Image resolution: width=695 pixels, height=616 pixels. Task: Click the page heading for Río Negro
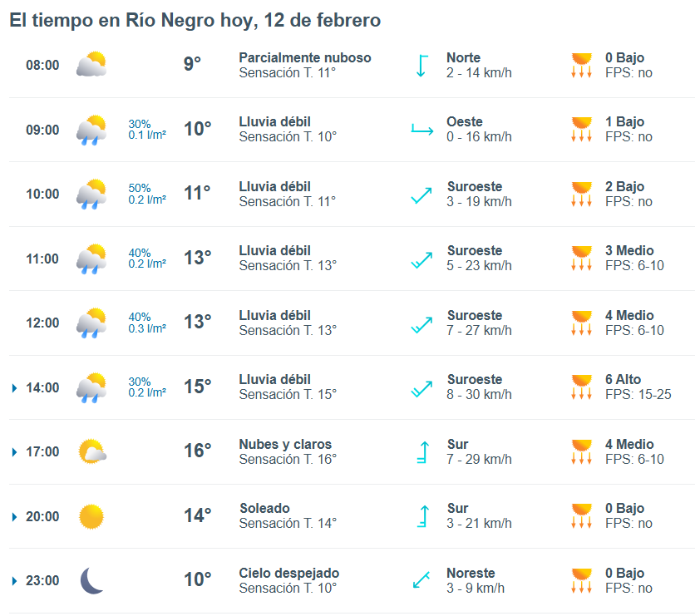click(195, 20)
